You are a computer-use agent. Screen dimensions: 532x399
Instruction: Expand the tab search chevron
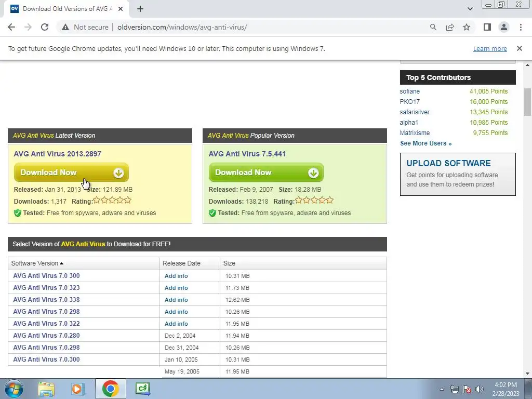tap(470, 9)
